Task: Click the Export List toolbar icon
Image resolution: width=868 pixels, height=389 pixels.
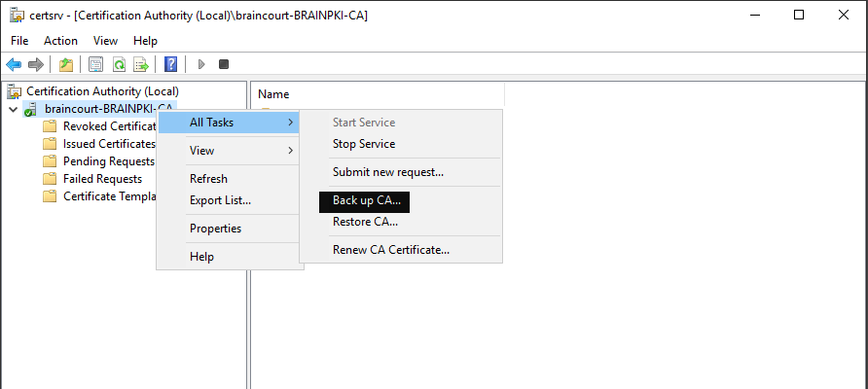Action: tap(141, 65)
